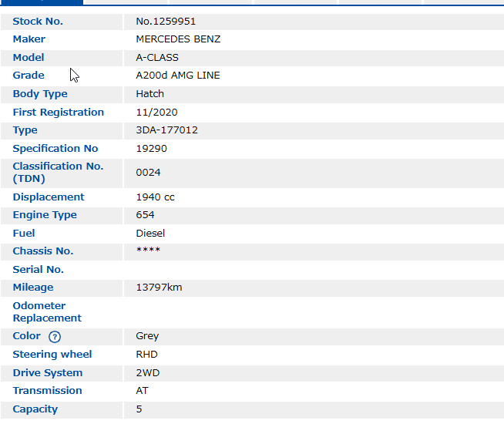Click the stock number value No.1259951
This screenshot has width=504, height=424.
[166, 22]
